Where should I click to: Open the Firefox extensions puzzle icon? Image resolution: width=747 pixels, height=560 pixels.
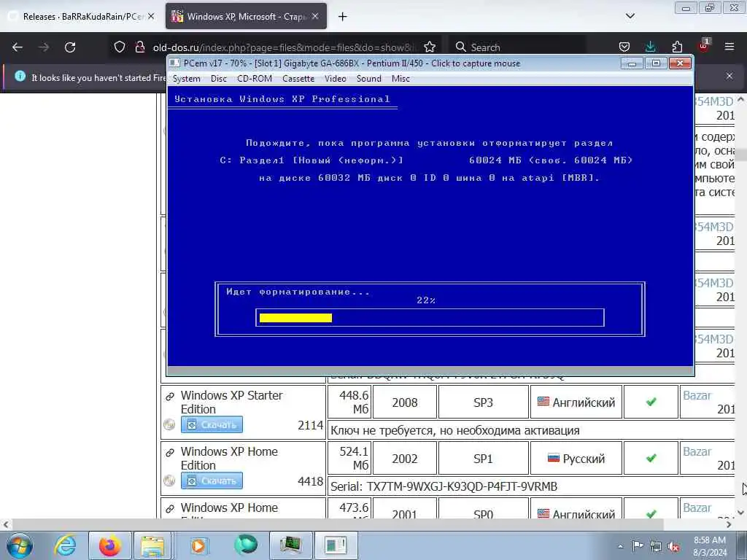[x=677, y=47]
